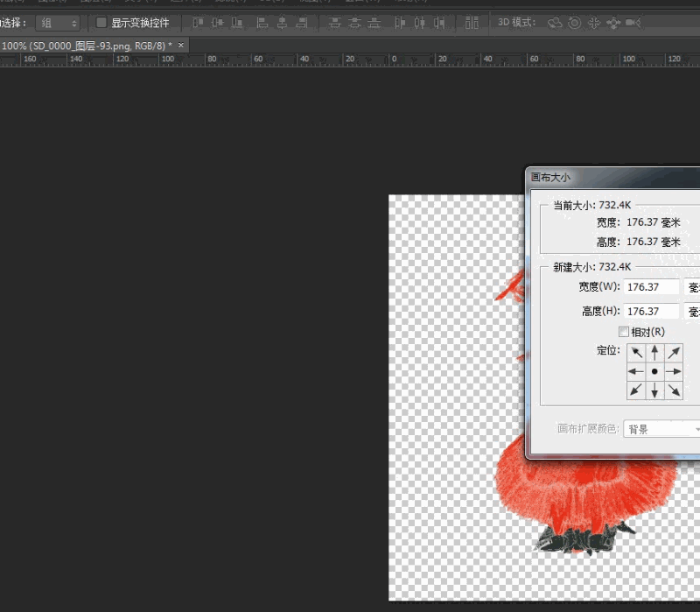Set canvas anchor to bottom-right arrow

point(674,390)
